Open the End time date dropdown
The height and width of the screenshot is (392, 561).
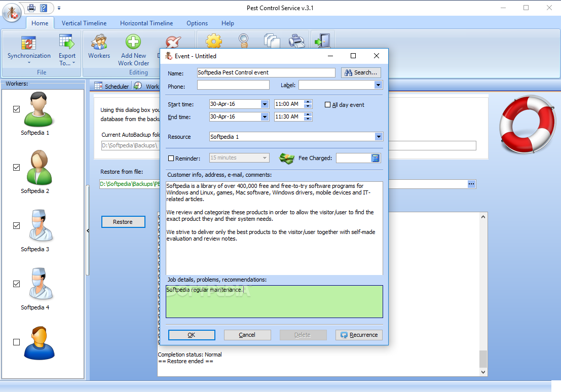coord(265,116)
